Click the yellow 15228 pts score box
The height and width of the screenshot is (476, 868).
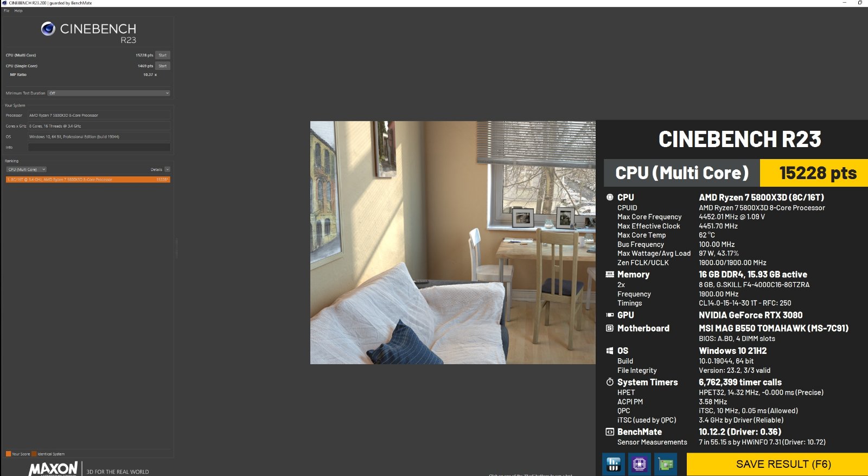[814, 173]
